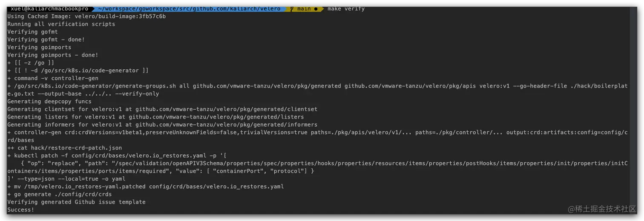Click the git branch 'main' prompt segment
The height and width of the screenshot is (221, 644).
click(x=304, y=8)
